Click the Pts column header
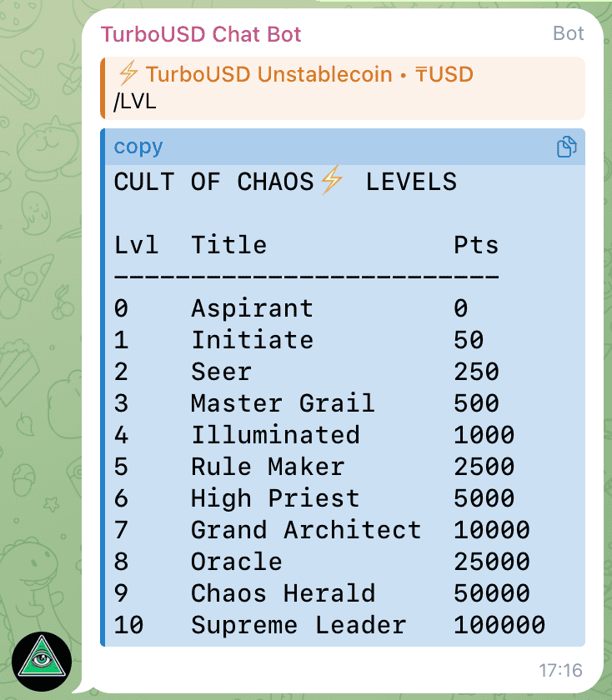This screenshot has width=612, height=700. [x=476, y=245]
